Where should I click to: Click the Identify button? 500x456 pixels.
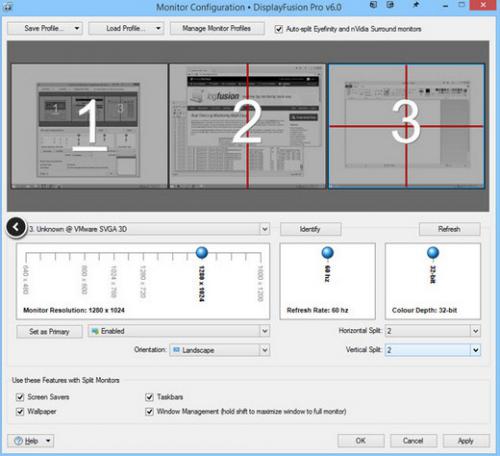[310, 229]
